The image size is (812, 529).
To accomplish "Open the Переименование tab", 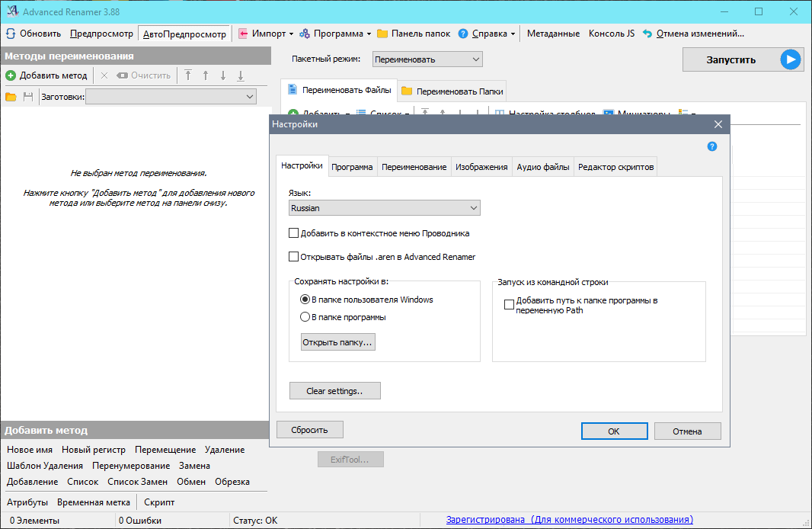I will pyautogui.click(x=414, y=167).
